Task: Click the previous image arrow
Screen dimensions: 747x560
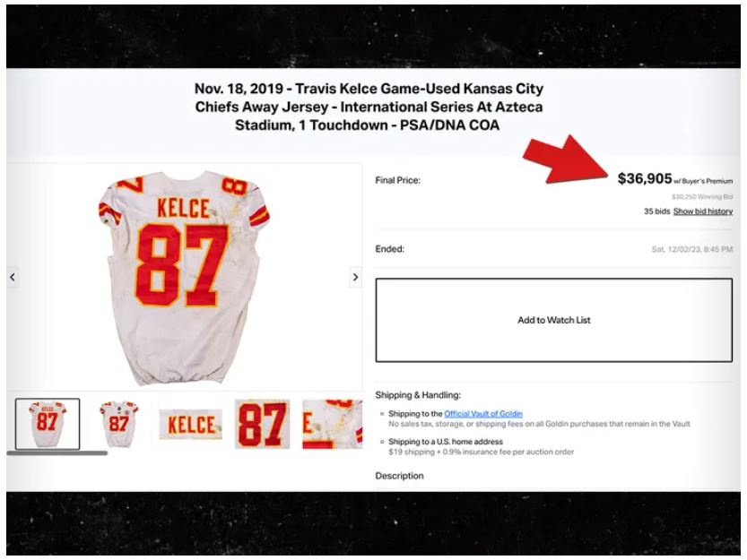Action: point(13,277)
